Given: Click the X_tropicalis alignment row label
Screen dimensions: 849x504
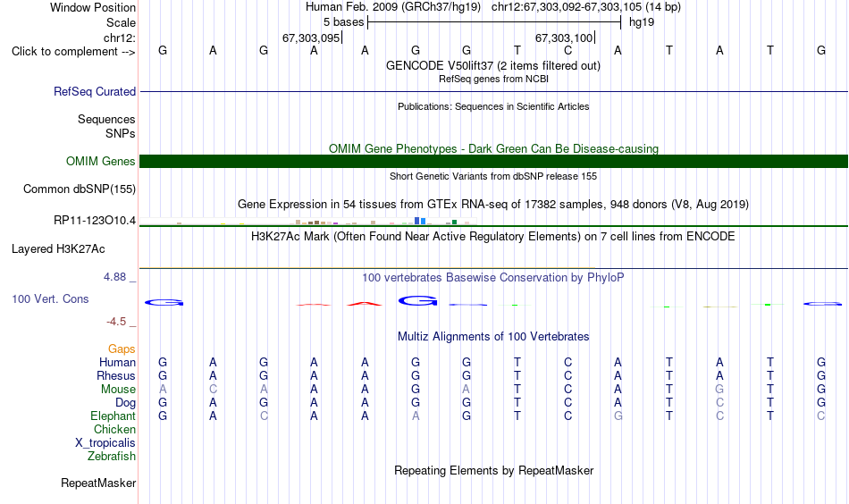Looking at the screenshot, I should click(105, 443).
